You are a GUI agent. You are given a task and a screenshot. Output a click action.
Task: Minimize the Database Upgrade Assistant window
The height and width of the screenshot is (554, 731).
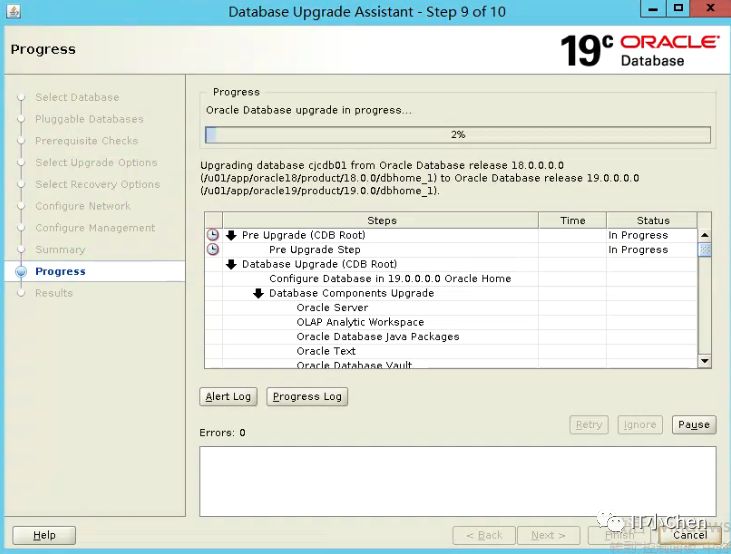pyautogui.click(x=653, y=8)
